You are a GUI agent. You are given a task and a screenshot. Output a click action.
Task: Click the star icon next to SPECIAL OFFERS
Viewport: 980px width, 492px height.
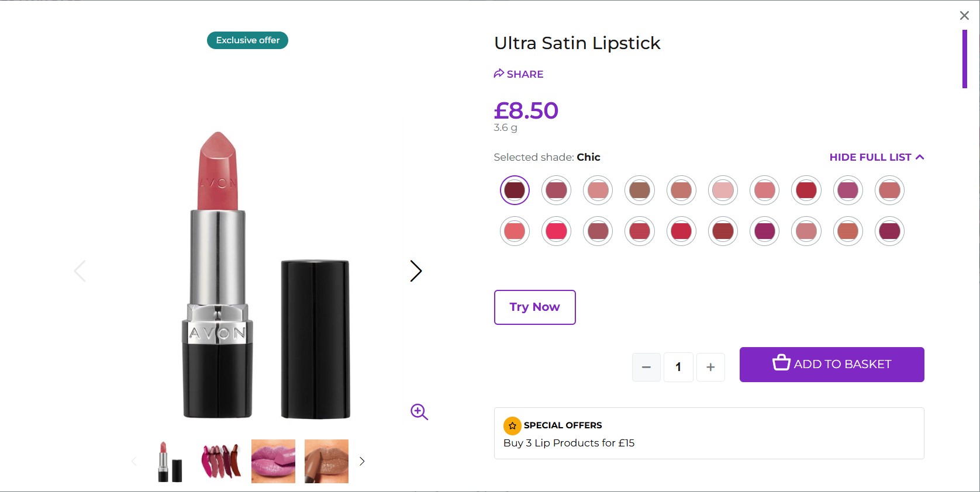click(512, 426)
